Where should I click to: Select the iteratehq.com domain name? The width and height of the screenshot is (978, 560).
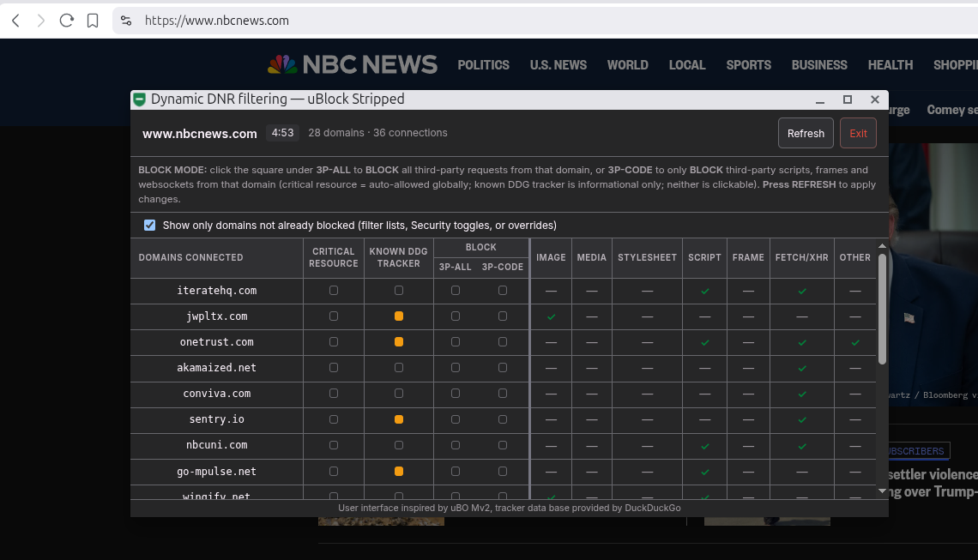(216, 291)
